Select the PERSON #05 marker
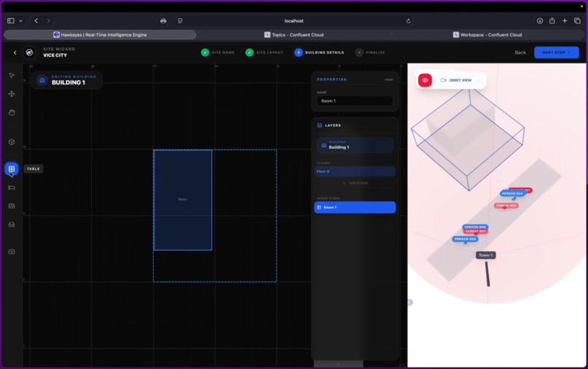Image resolution: width=588 pixels, height=369 pixels. 465,239
